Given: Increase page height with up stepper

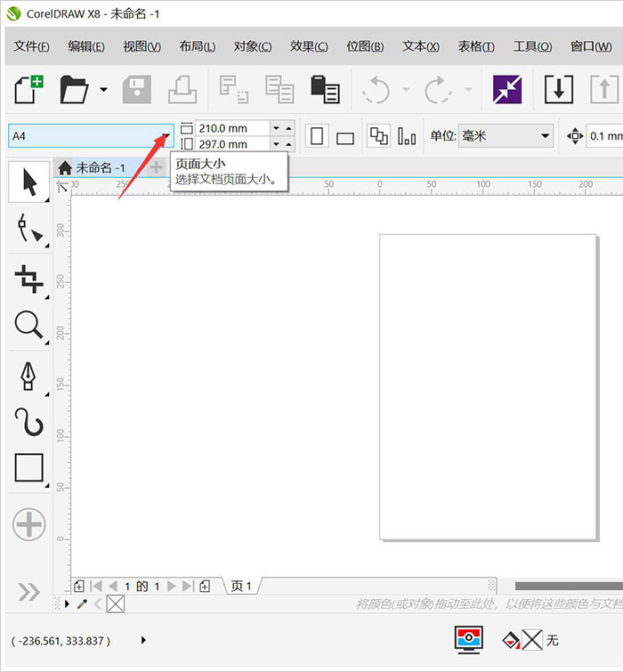Looking at the screenshot, I should click(288, 144).
